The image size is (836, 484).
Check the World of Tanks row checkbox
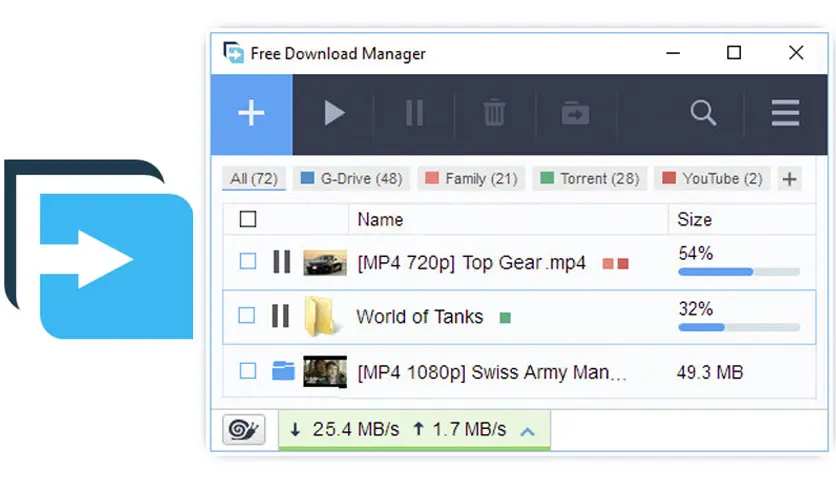point(247,316)
